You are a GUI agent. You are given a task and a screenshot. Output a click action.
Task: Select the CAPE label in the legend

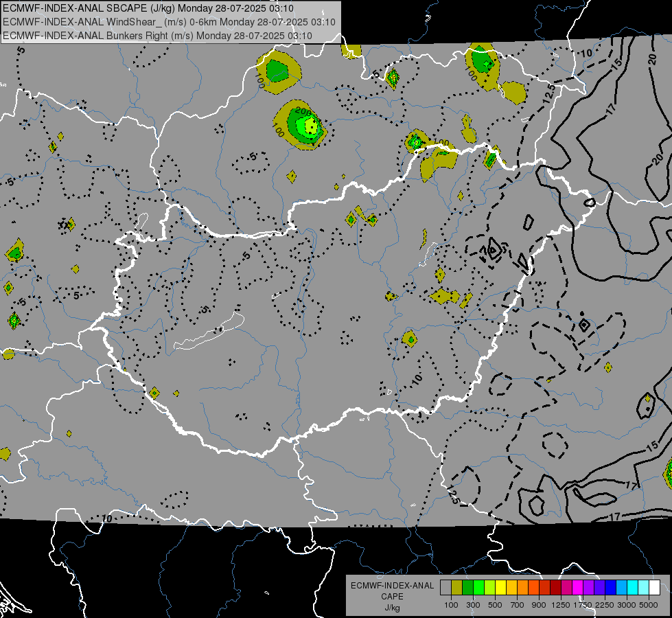coord(392,597)
